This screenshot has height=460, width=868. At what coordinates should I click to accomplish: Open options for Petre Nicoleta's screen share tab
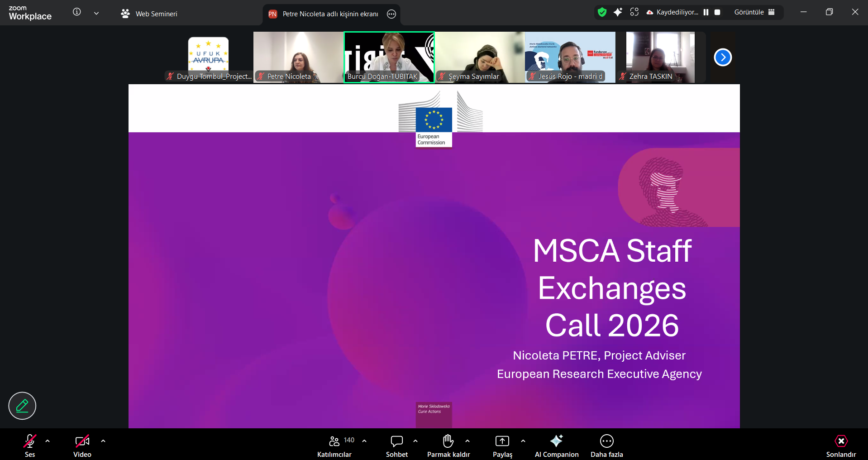pyautogui.click(x=391, y=14)
